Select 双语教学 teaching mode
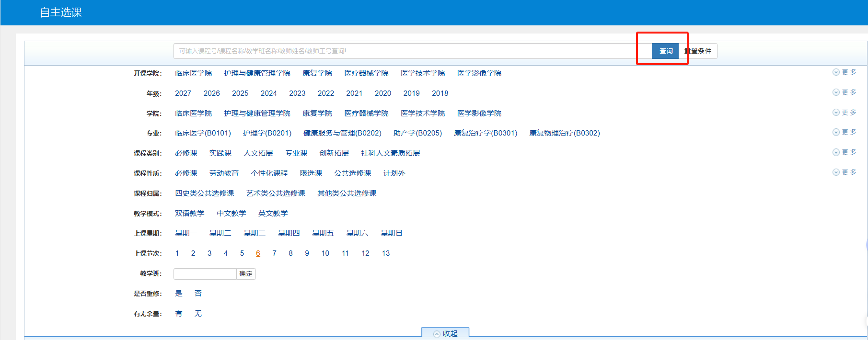Image resolution: width=868 pixels, height=340 pixels. click(189, 214)
